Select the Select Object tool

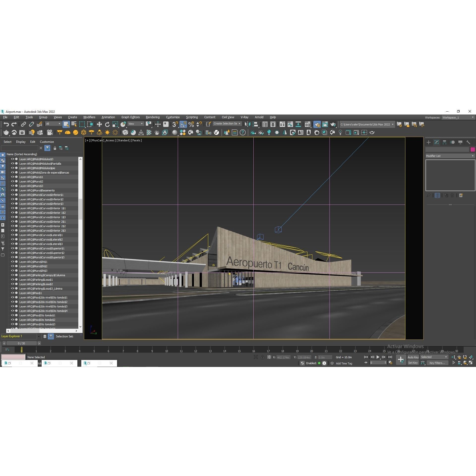[66, 124]
